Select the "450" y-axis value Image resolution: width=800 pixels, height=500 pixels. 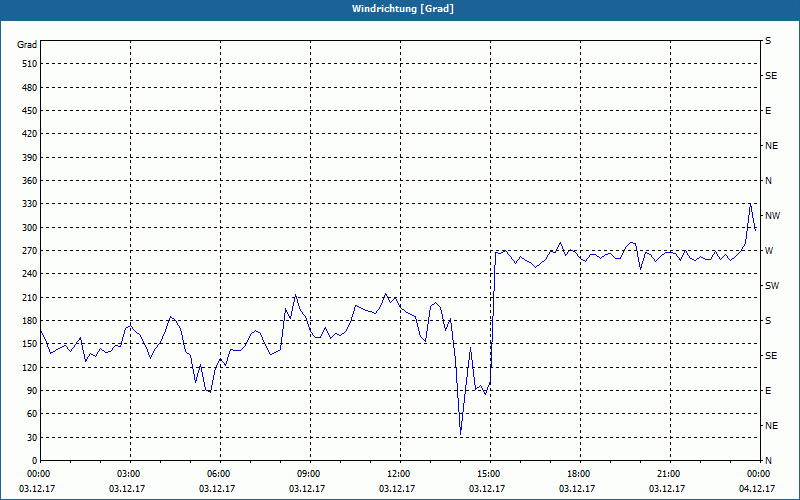(29, 111)
